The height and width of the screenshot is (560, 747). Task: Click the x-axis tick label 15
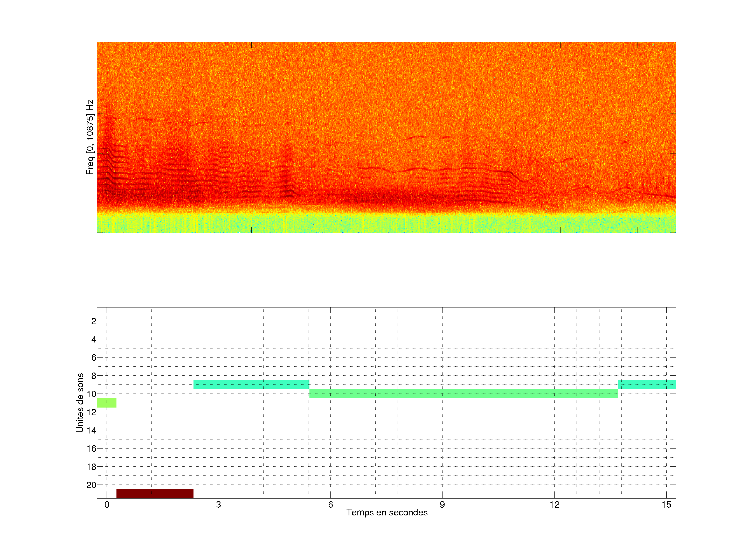pos(666,505)
